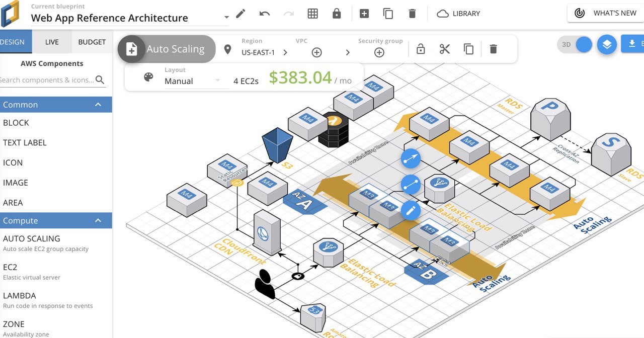Add a VPC with the plus circle
This screenshot has height=338, width=644.
(317, 52)
